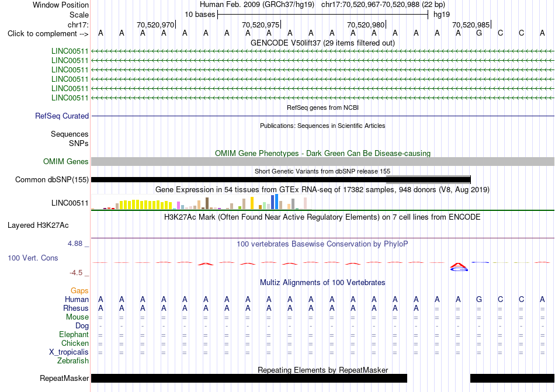
Task: Open the 'Common dbSNP(155)' track label
Action: click(x=51, y=180)
